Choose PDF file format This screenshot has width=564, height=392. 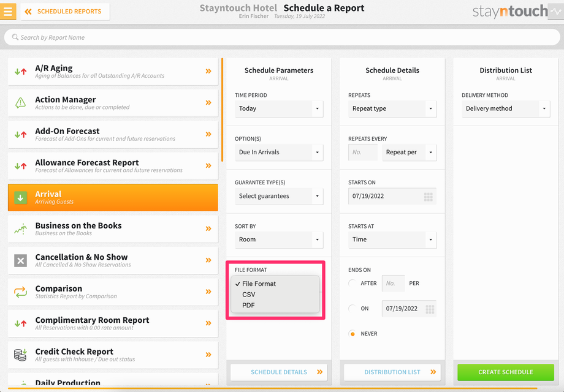click(275, 305)
